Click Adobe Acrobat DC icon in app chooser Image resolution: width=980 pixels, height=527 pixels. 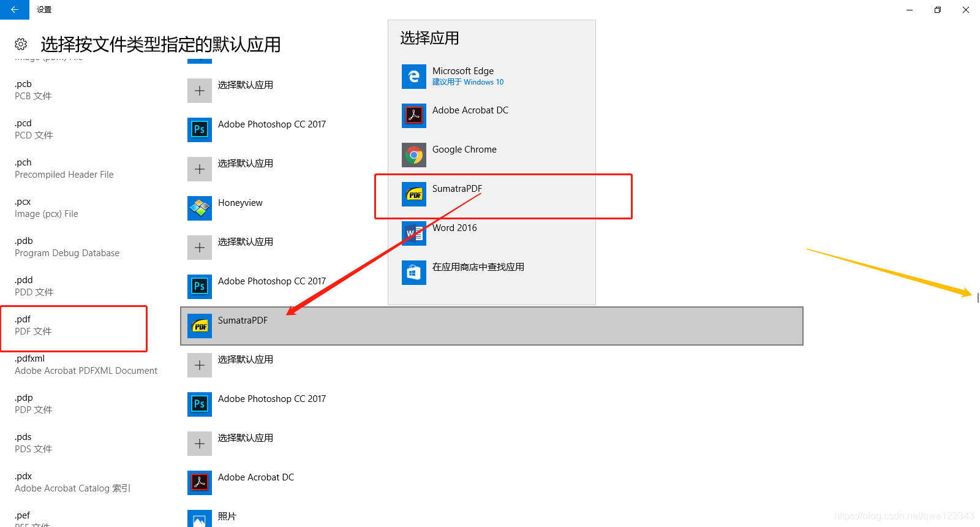pos(414,116)
